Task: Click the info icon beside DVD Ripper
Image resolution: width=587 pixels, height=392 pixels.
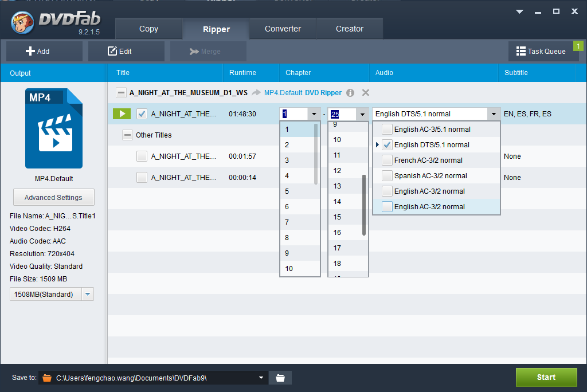Action: [350, 93]
